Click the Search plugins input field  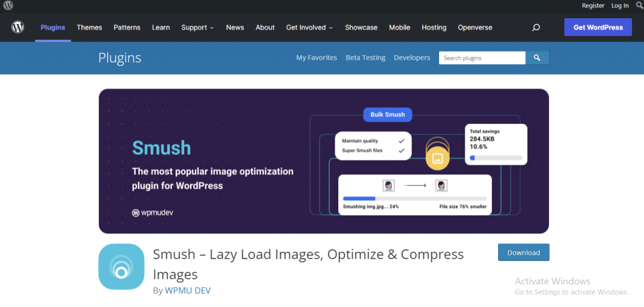point(482,58)
